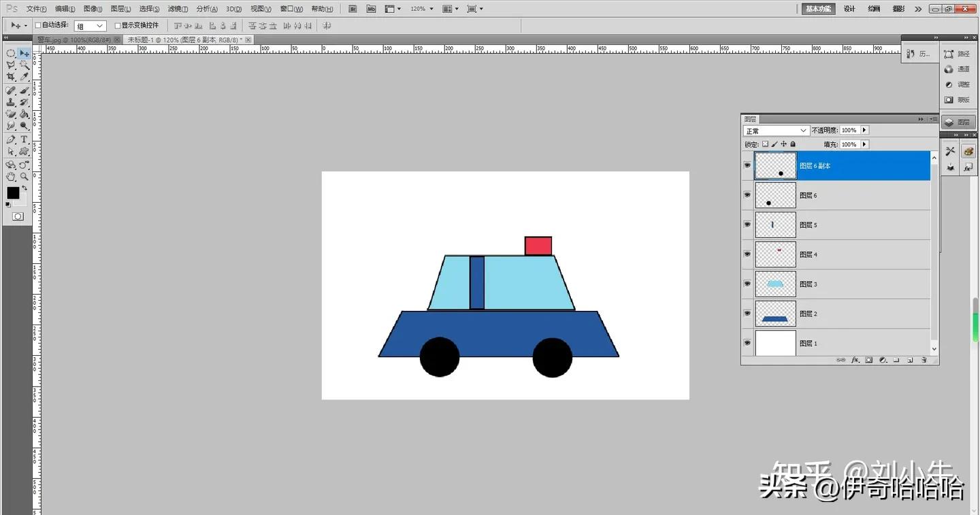
Task: Toggle visibility of 图层 1 layer
Action: 747,343
